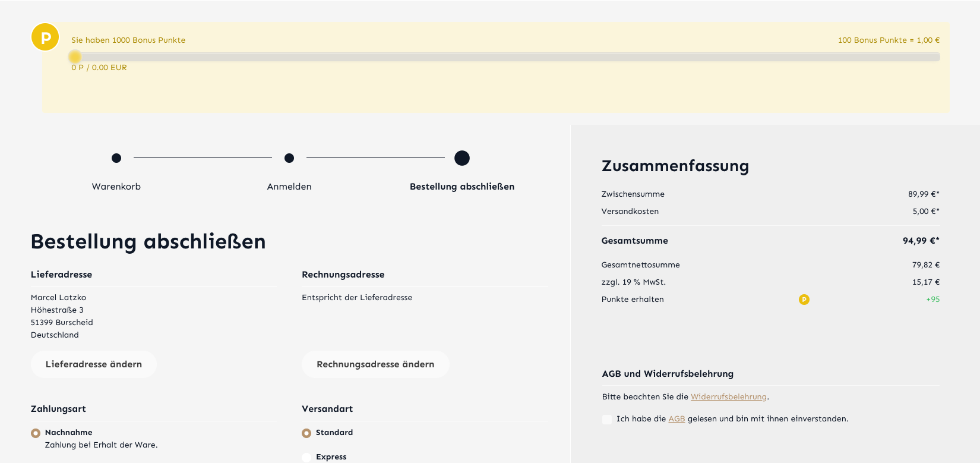Click the bonus points slider handle
Viewport: 980px width, 463px height.
click(x=75, y=57)
